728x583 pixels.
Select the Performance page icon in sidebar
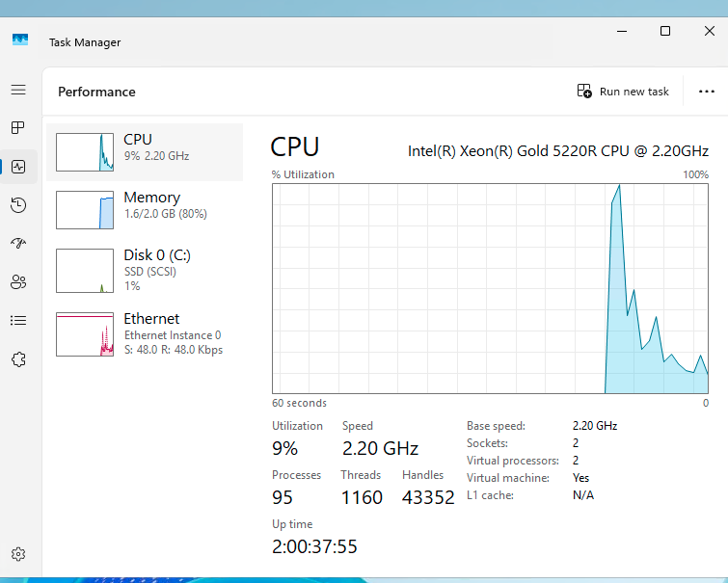[x=18, y=167]
